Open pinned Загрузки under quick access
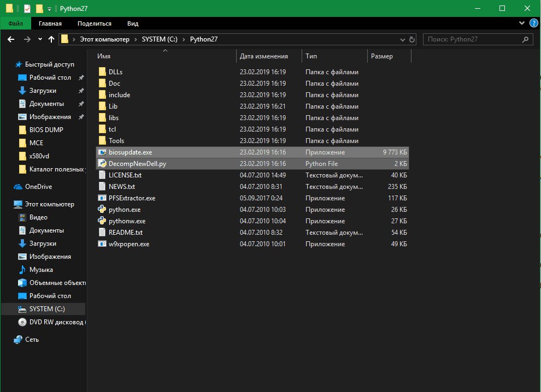This screenshot has width=541, height=392. pyautogui.click(x=43, y=91)
